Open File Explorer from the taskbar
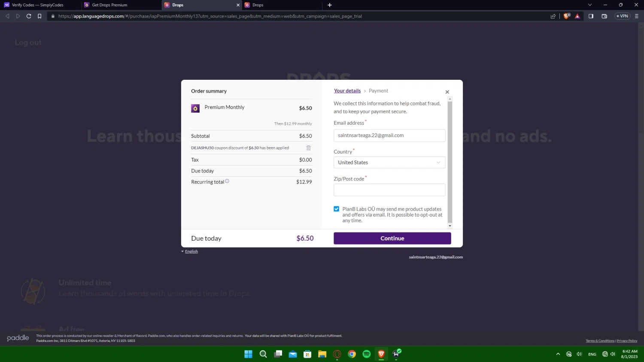644x362 pixels. coord(322,354)
